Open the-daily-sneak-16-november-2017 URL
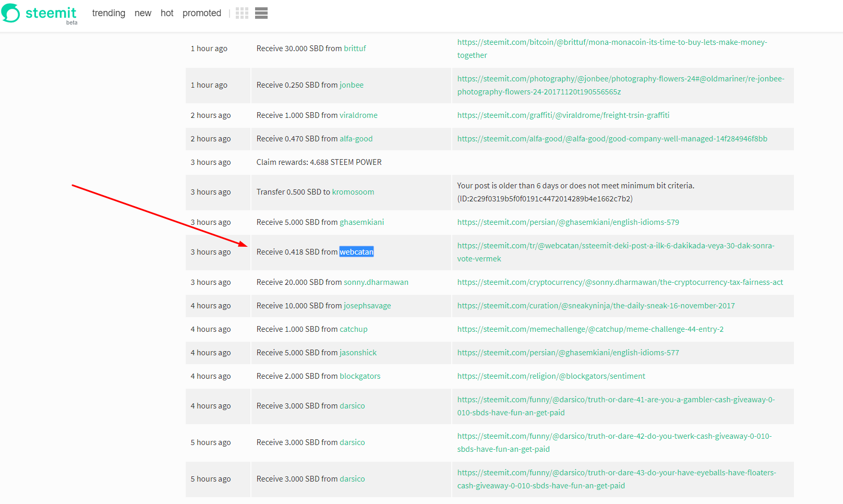 [x=596, y=306]
